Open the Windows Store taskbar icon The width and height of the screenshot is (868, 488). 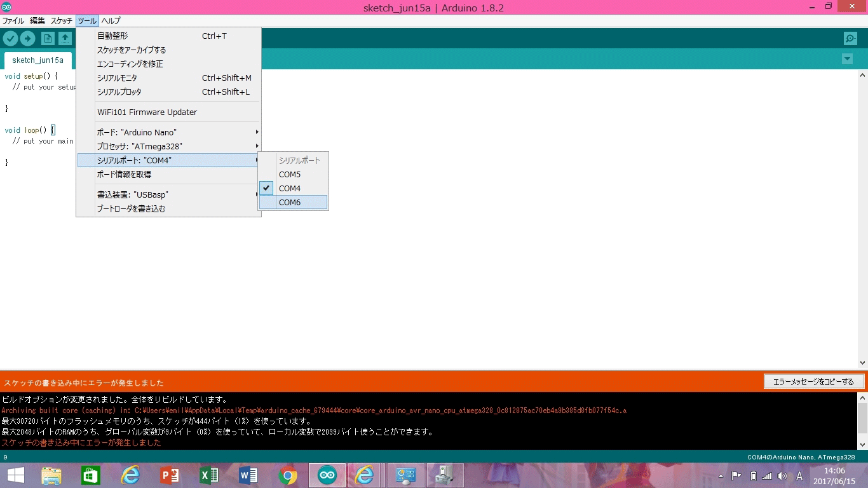(x=91, y=475)
